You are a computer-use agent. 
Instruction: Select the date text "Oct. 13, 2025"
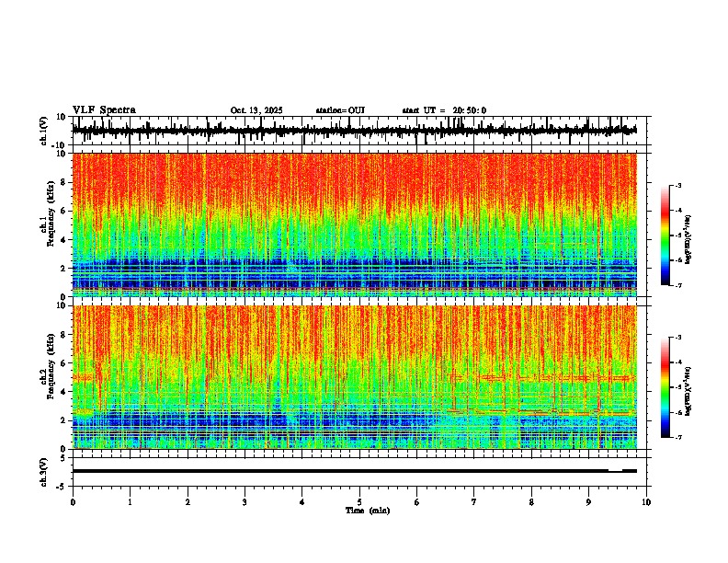click(x=256, y=110)
